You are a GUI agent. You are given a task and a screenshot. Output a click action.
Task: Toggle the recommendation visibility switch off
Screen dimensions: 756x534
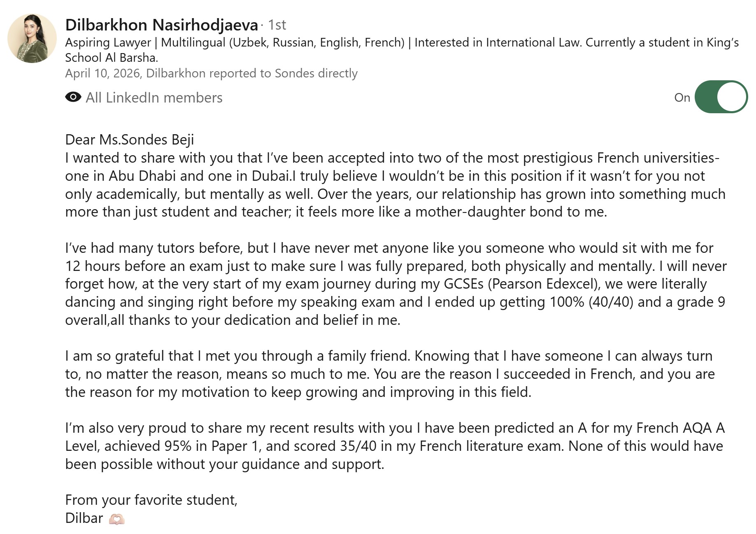(721, 97)
